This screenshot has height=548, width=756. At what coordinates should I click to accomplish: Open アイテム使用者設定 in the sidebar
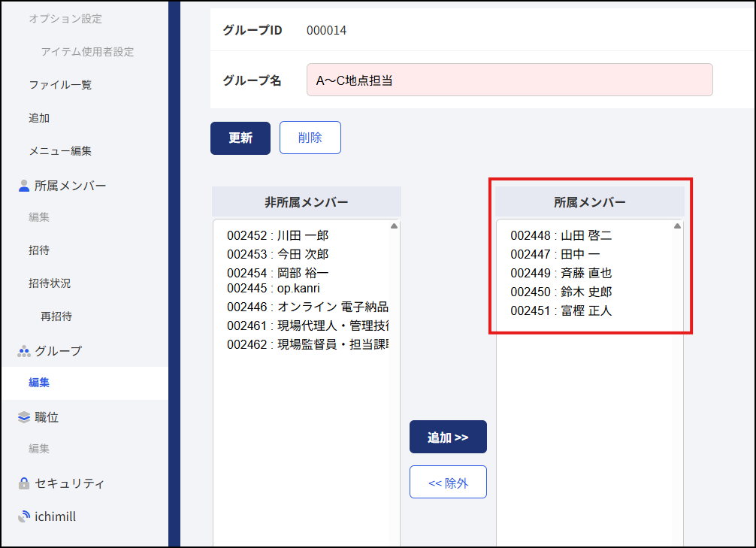pos(87,52)
